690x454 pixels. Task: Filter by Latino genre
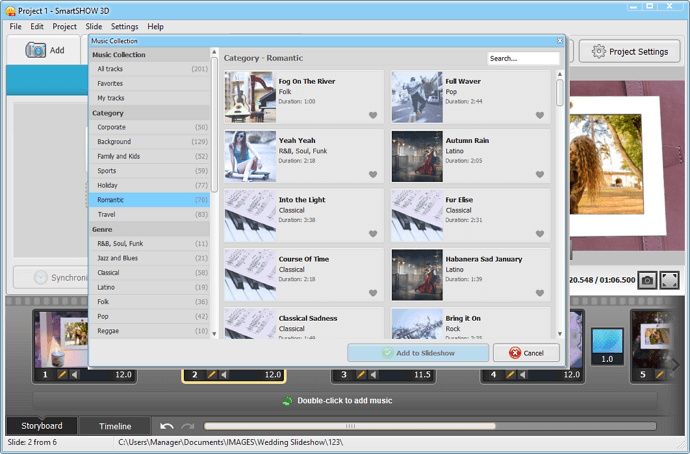click(150, 287)
